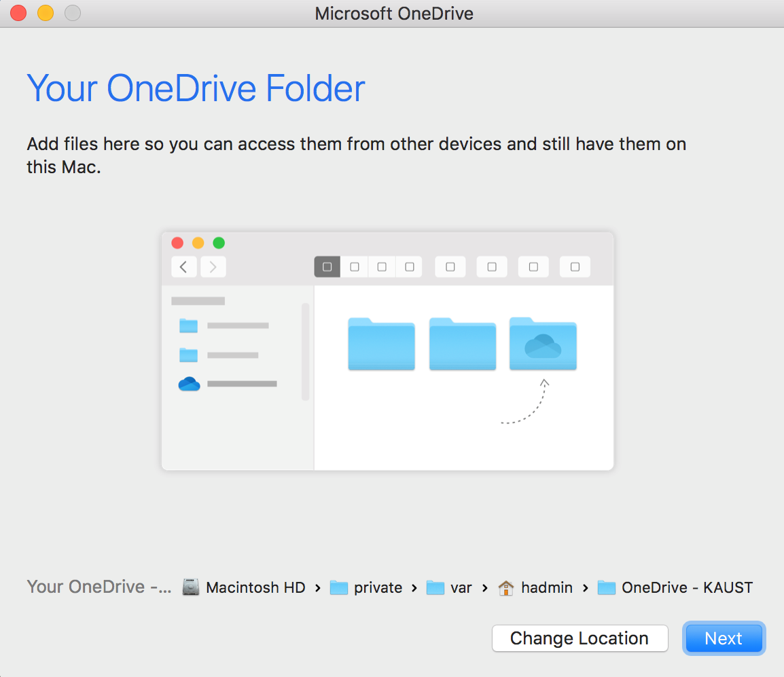
Task: Select the private folder icon in breadcrumb
Action: pos(338,587)
